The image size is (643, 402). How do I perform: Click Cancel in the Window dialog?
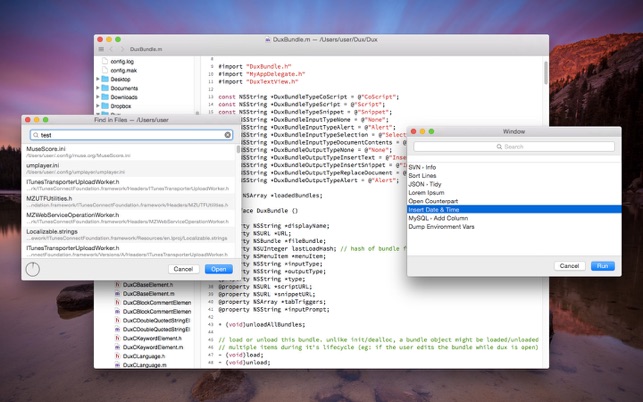click(569, 266)
